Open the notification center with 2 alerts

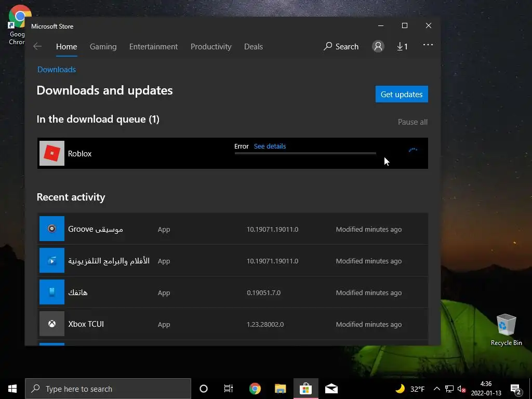516,390
